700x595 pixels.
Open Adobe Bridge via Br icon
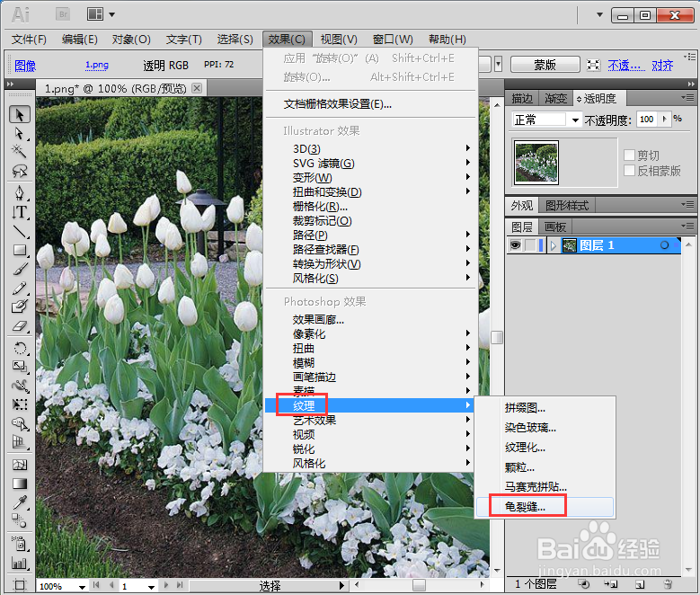pos(63,14)
